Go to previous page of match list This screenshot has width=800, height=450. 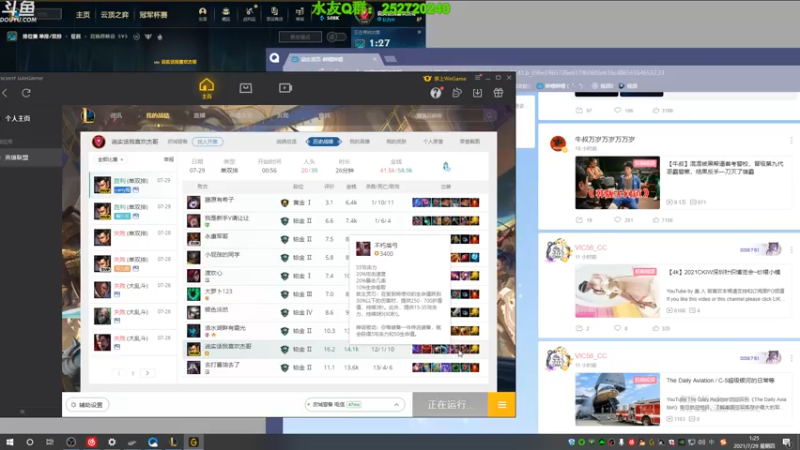(x=119, y=373)
